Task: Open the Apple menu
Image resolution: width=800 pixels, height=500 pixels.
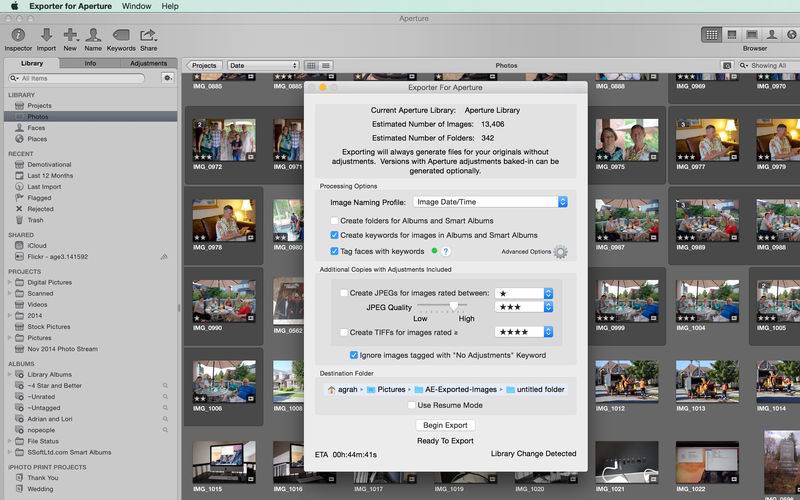Action: 14,6
